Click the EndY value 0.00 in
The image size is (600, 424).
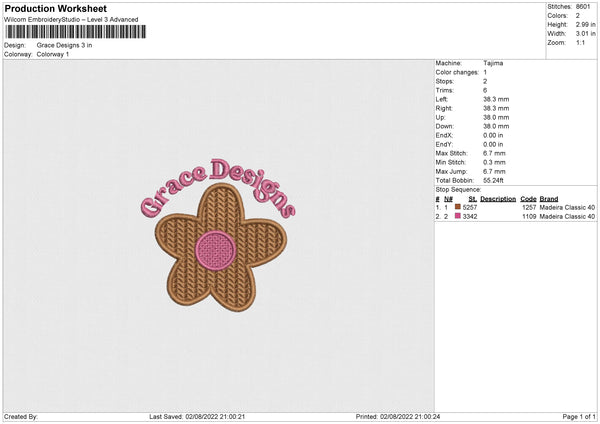[493, 144]
